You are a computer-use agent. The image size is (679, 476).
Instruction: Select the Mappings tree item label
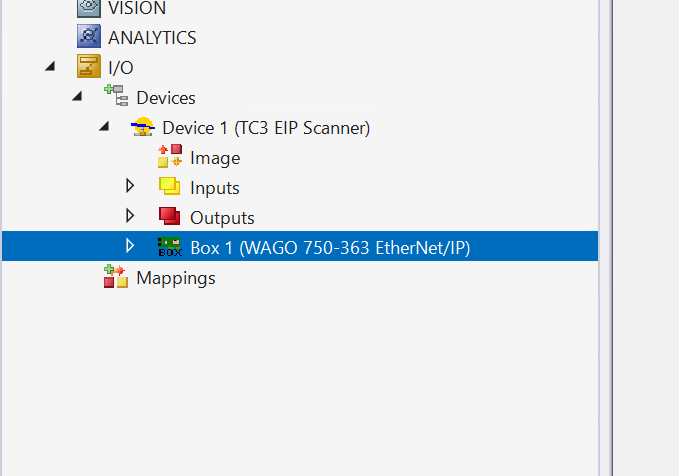coord(176,278)
